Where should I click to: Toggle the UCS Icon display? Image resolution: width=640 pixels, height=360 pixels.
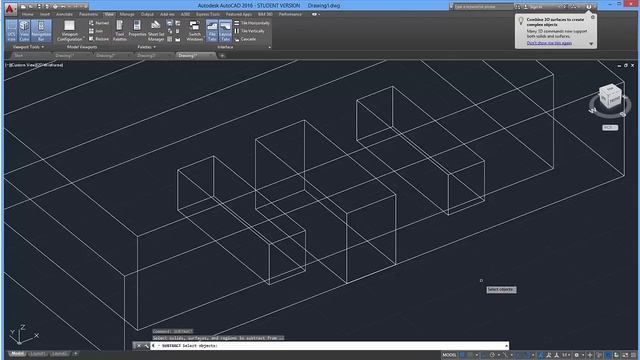pos(11,31)
